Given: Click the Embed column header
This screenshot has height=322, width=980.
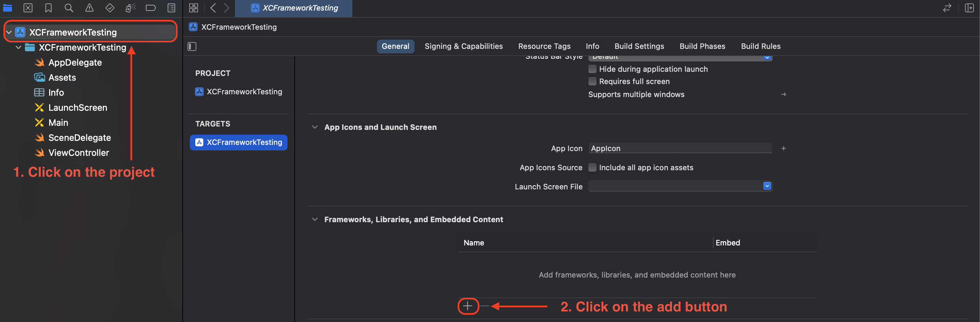Looking at the screenshot, I should pos(727,243).
